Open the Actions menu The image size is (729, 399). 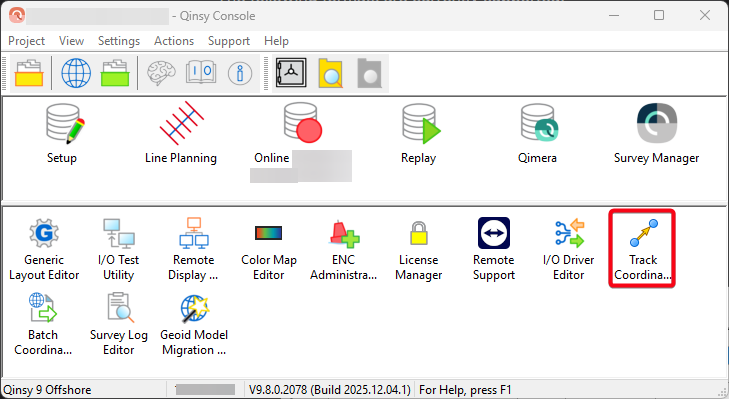(x=174, y=41)
